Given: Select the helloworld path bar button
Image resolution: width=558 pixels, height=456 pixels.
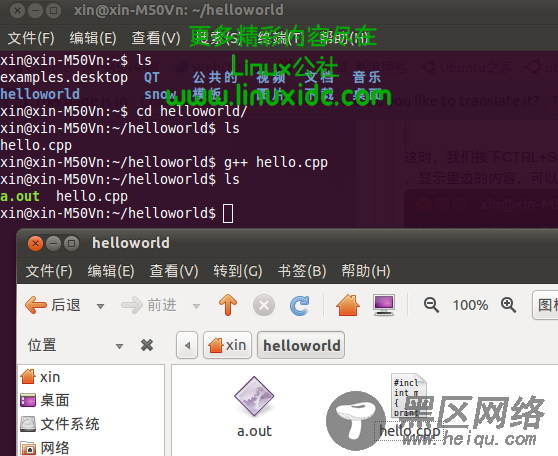Looking at the screenshot, I should [301, 345].
